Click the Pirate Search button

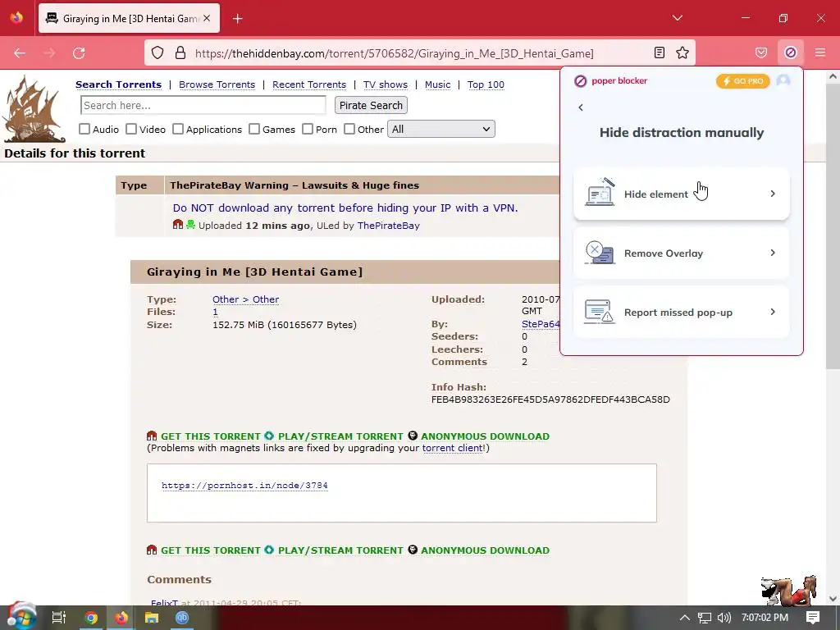point(371,105)
